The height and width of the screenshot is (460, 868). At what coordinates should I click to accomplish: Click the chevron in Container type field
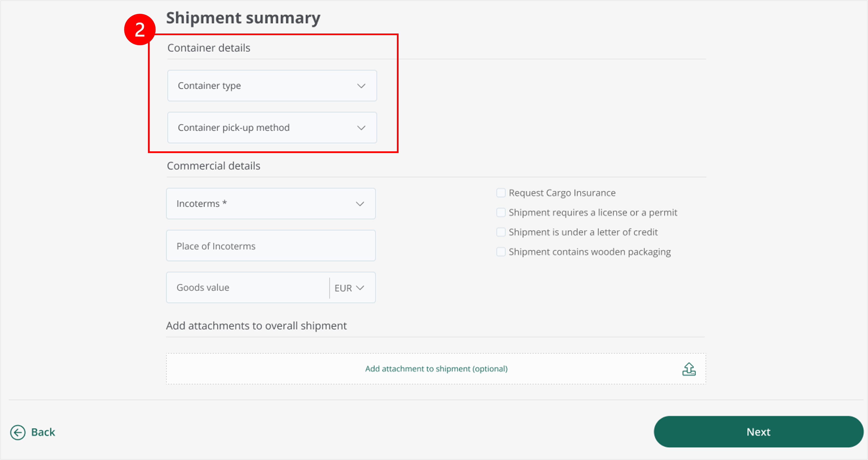[x=361, y=86]
